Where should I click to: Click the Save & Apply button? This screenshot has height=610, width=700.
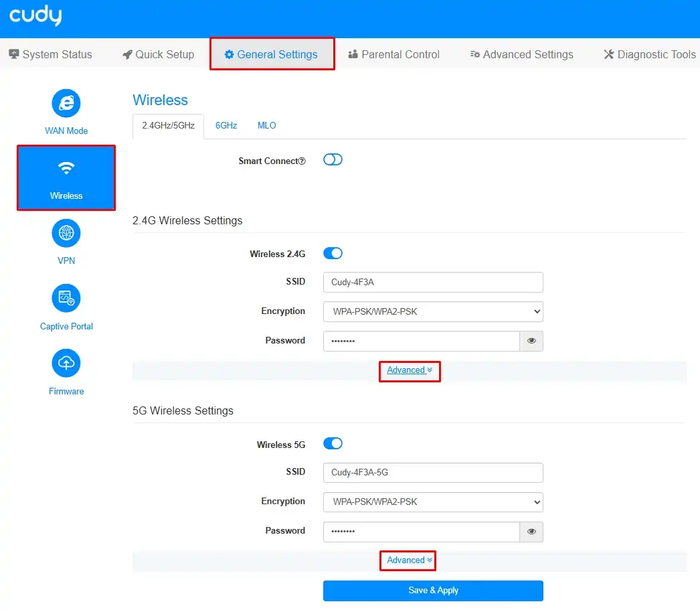[x=433, y=591]
